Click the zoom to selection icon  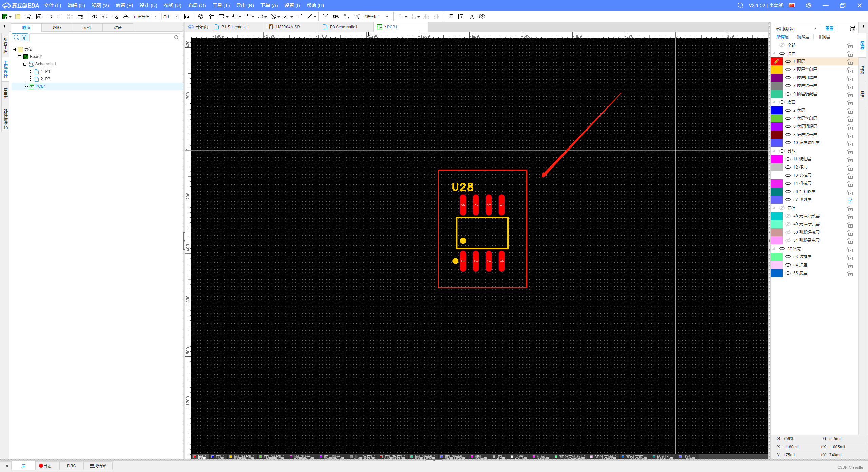coord(116,16)
